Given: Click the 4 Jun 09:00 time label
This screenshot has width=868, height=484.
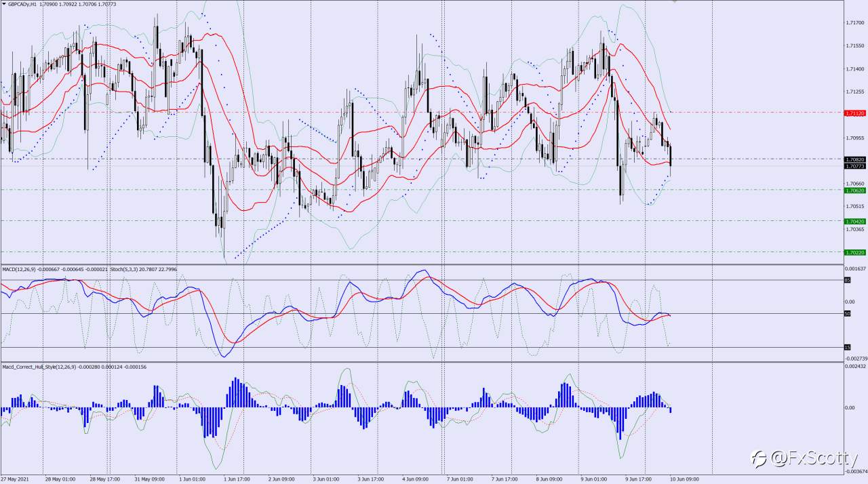Looking at the screenshot, I should 416,479.
